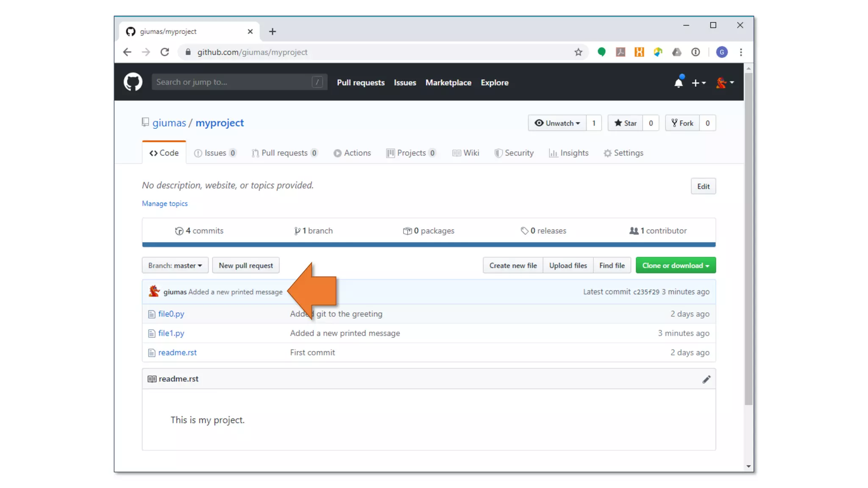Focus the Search or jump to field
This screenshot has width=868, height=488.
(x=233, y=82)
